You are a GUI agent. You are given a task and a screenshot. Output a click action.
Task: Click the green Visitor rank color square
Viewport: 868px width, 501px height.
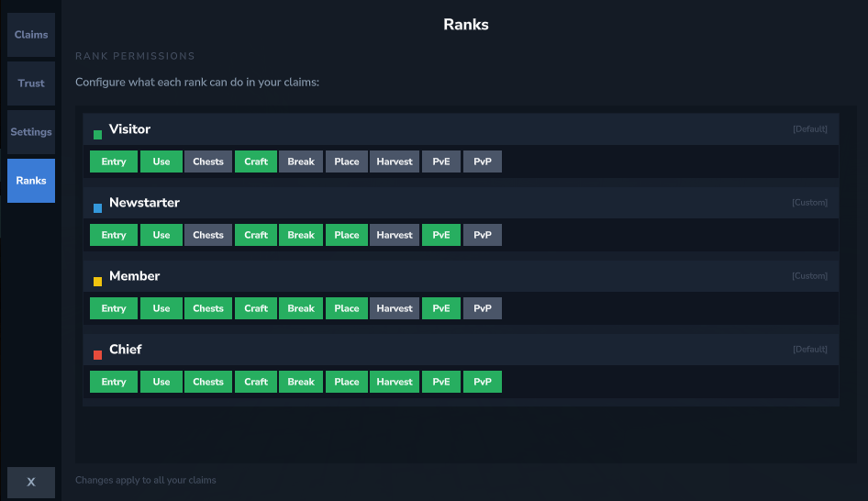pyautogui.click(x=97, y=135)
